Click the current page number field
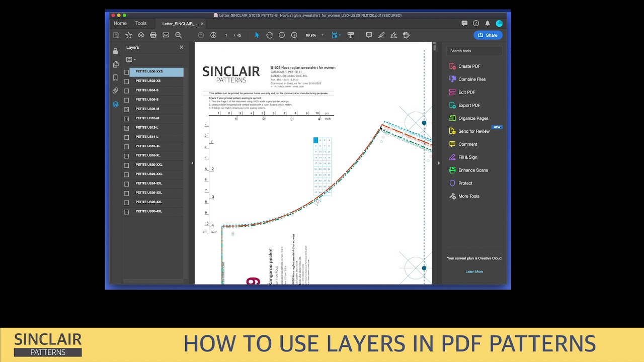Image resolution: width=644 pixels, height=362 pixels. coord(226,35)
